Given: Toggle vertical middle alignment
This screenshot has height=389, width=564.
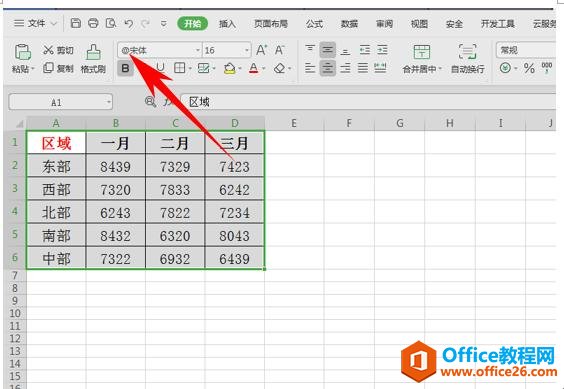Looking at the screenshot, I should click(327, 50).
